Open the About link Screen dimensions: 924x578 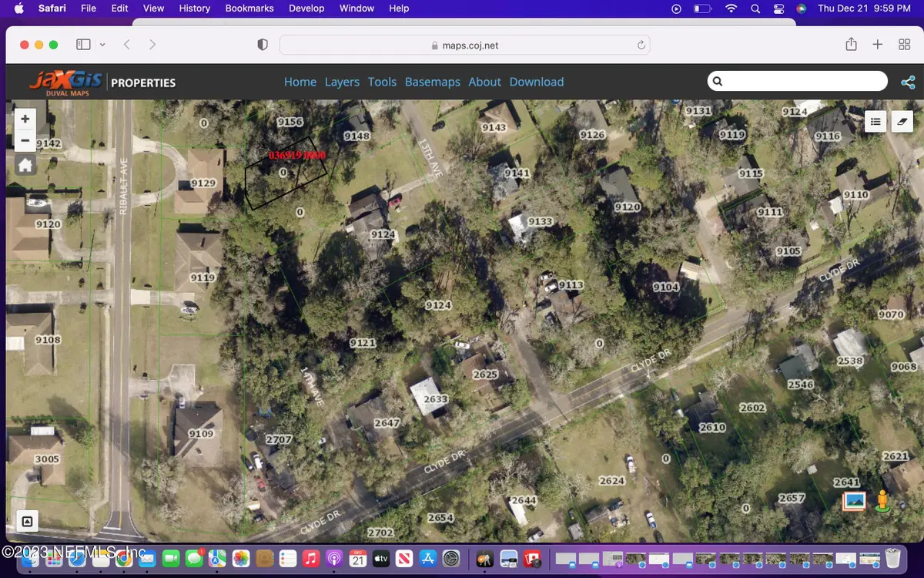tap(484, 82)
